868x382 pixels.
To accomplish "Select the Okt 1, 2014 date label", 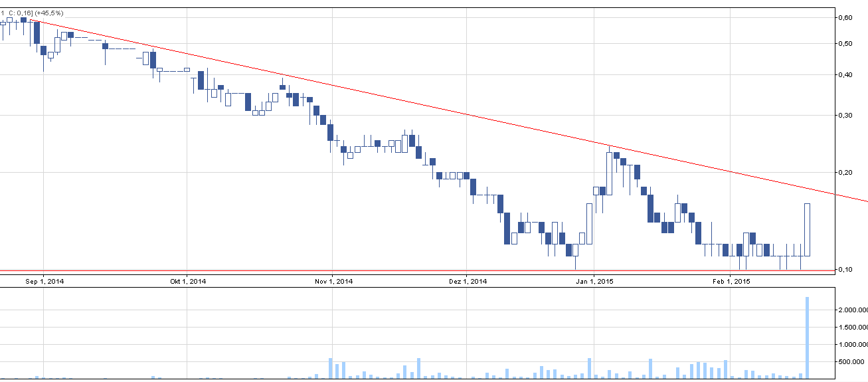I will (x=189, y=282).
